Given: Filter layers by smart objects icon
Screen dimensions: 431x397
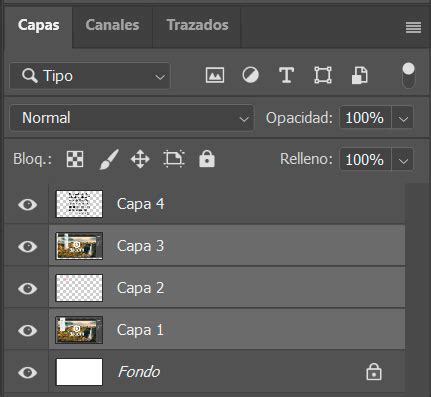Looking at the screenshot, I should coord(360,75).
